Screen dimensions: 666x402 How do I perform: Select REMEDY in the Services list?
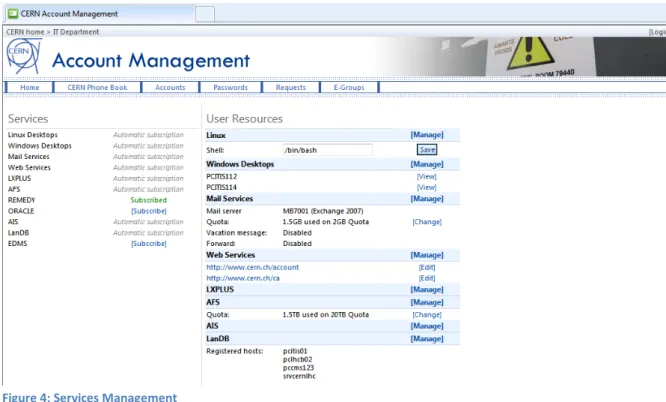click(x=22, y=200)
